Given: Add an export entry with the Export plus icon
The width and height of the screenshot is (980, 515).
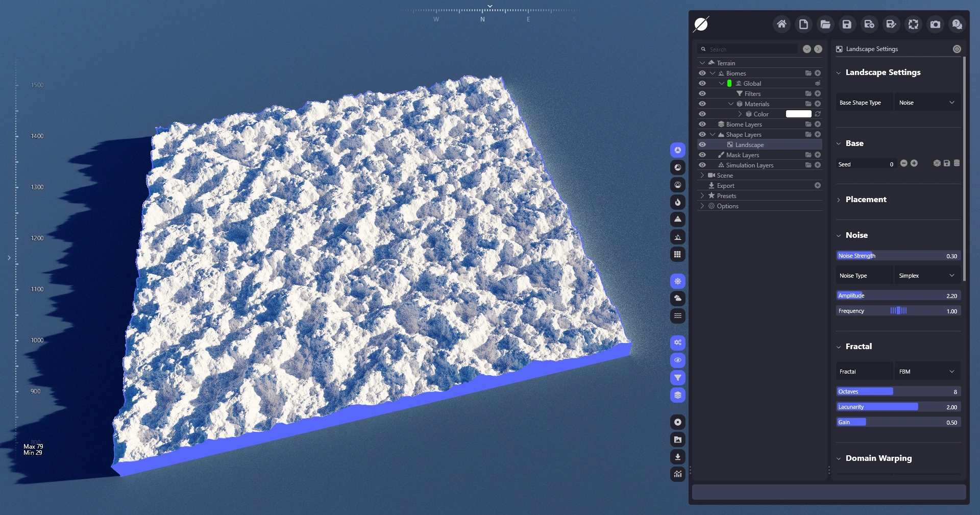Looking at the screenshot, I should tap(818, 185).
